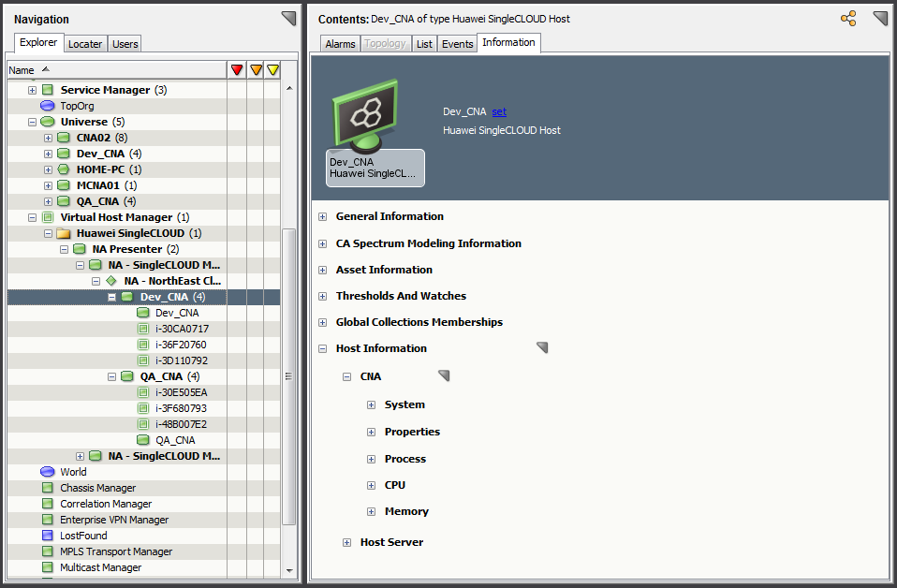Click the i-30CA0717 virtual machine icon
This screenshot has width=897, height=588.
pos(143,329)
